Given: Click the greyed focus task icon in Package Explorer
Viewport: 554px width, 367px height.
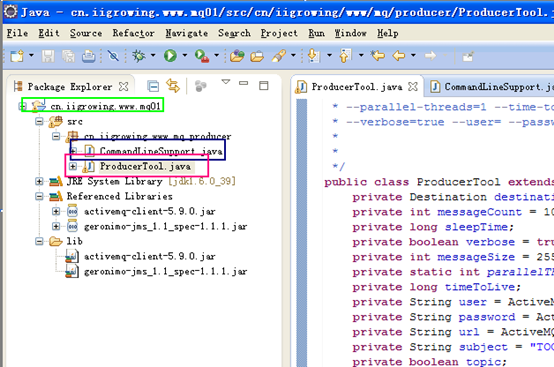Looking at the screenshot, I should pyautogui.click(x=200, y=86).
